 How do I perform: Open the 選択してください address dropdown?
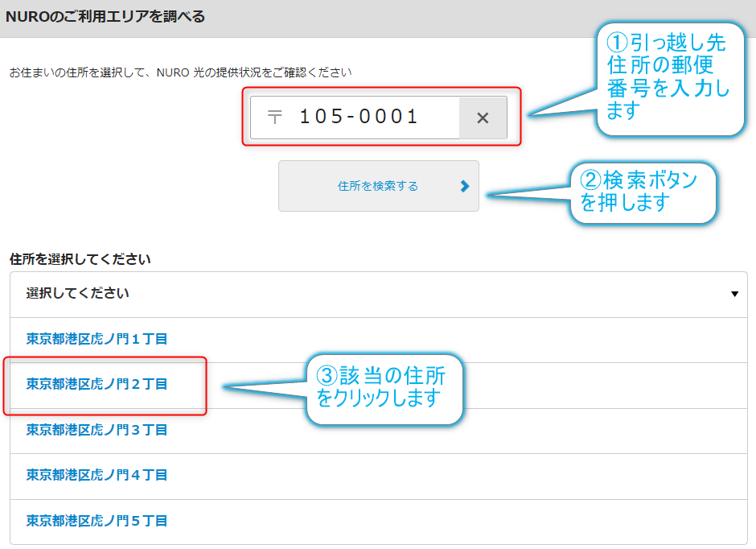click(x=379, y=294)
